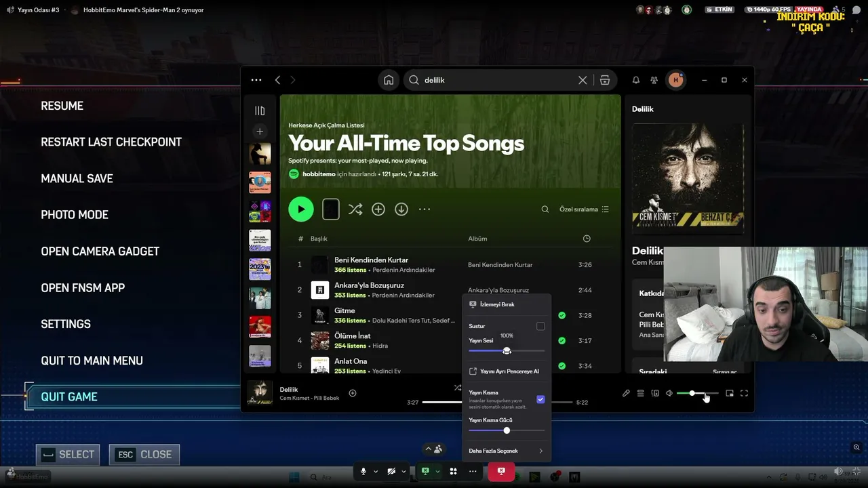Choose MANUAL SAVE option
The height and width of the screenshot is (488, 868).
(x=77, y=179)
